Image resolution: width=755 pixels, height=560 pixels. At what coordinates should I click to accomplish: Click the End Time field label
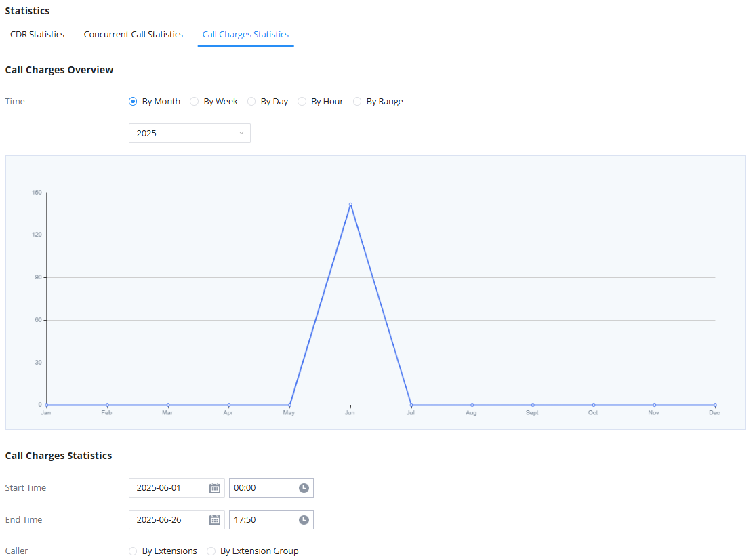click(24, 519)
